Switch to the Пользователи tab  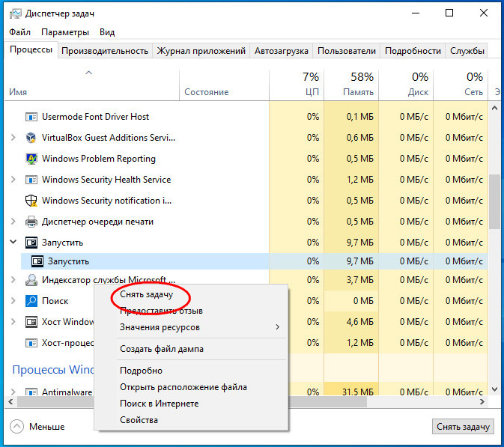(347, 51)
